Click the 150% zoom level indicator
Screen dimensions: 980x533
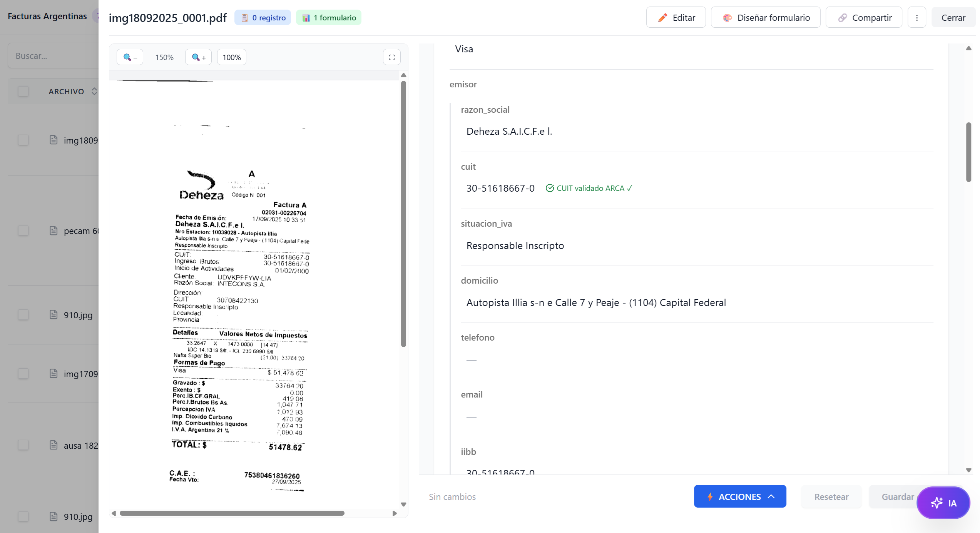(x=164, y=57)
